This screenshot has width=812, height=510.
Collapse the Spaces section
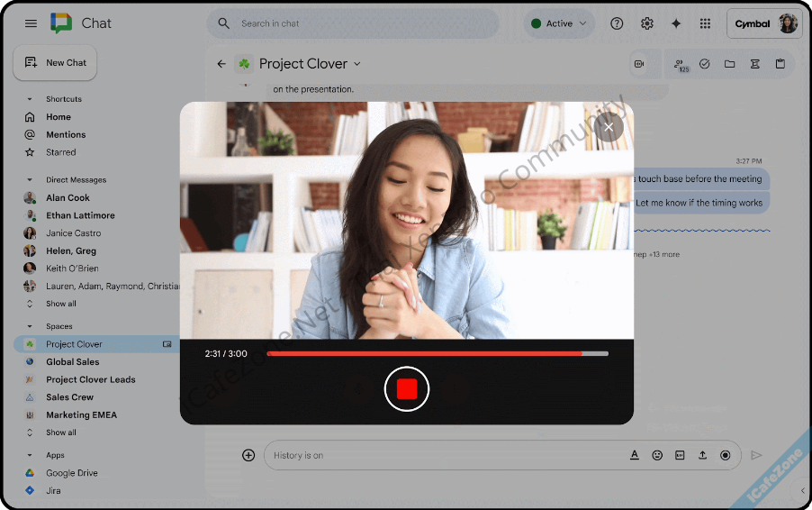[x=30, y=327]
